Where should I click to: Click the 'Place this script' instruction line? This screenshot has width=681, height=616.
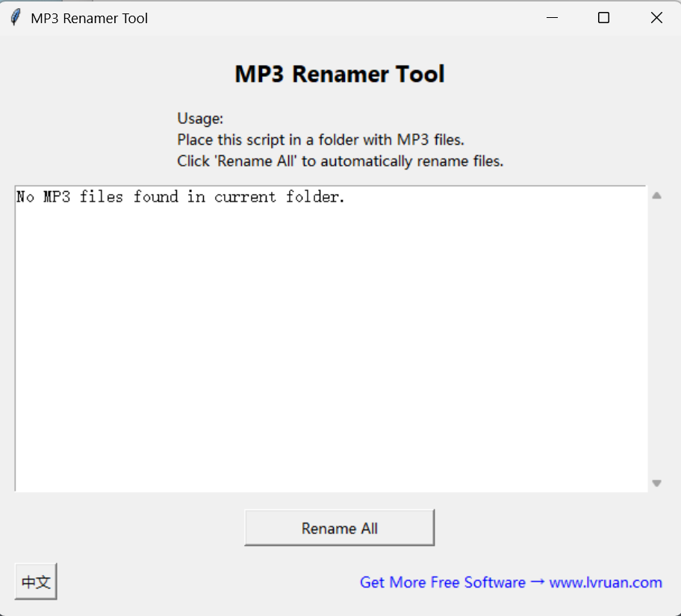coord(320,140)
